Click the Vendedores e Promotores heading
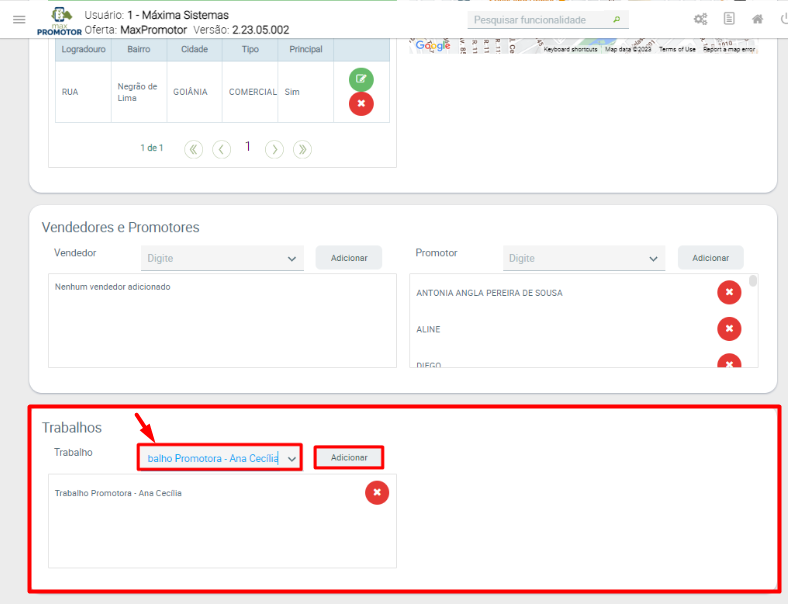The image size is (788, 604). click(x=121, y=227)
